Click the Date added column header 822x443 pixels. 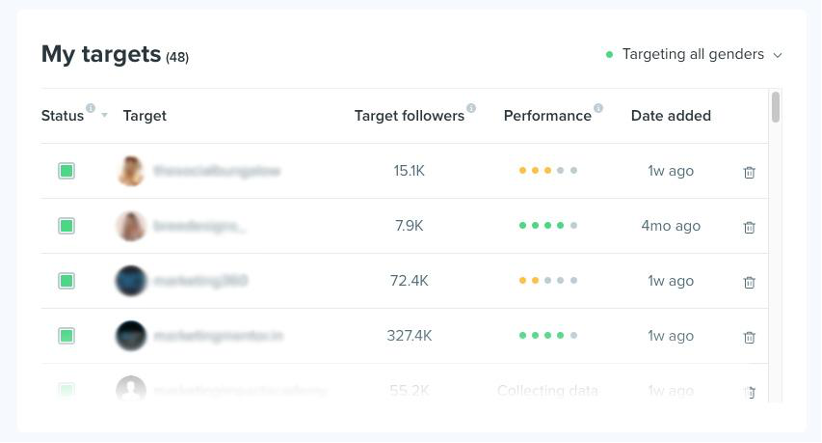click(671, 116)
